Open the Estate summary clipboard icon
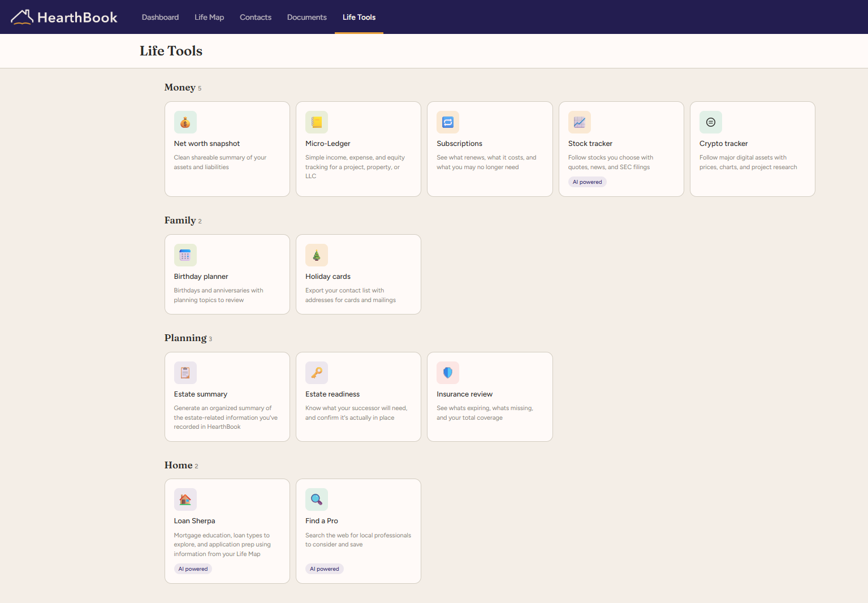The height and width of the screenshot is (603, 868). point(185,373)
